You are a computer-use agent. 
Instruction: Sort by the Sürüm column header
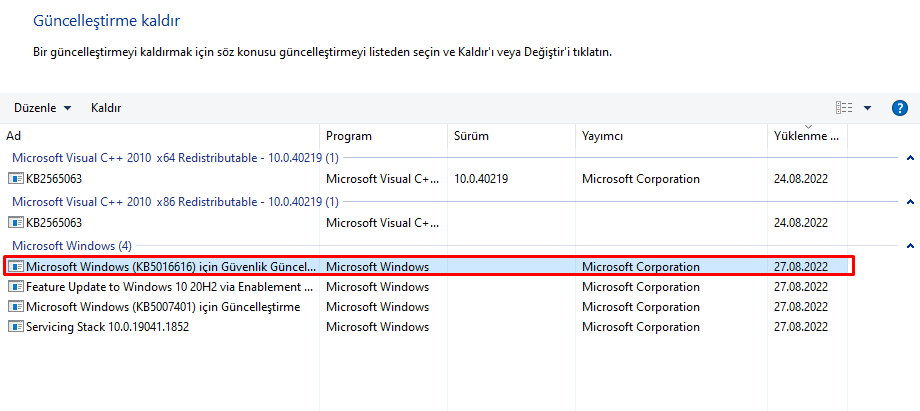point(512,136)
